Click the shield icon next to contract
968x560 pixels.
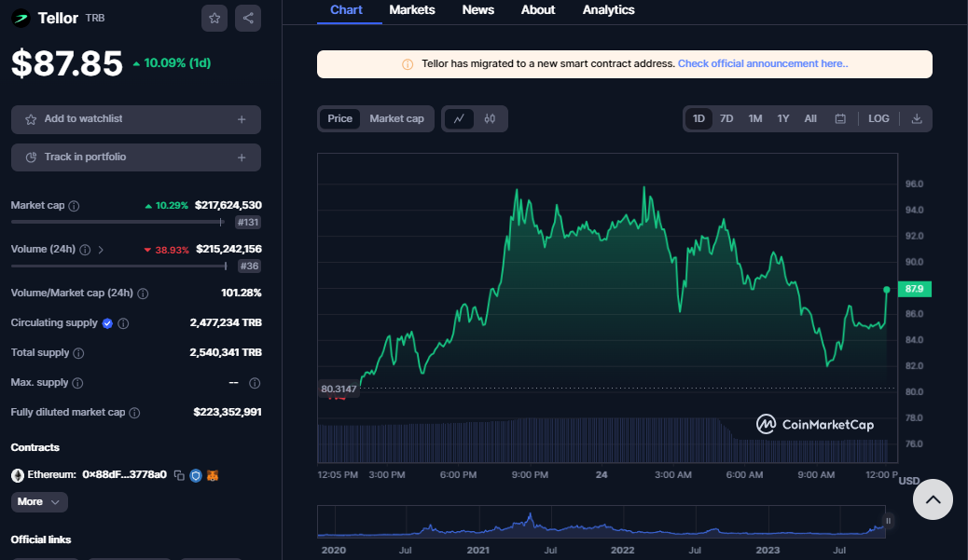pyautogui.click(x=196, y=475)
